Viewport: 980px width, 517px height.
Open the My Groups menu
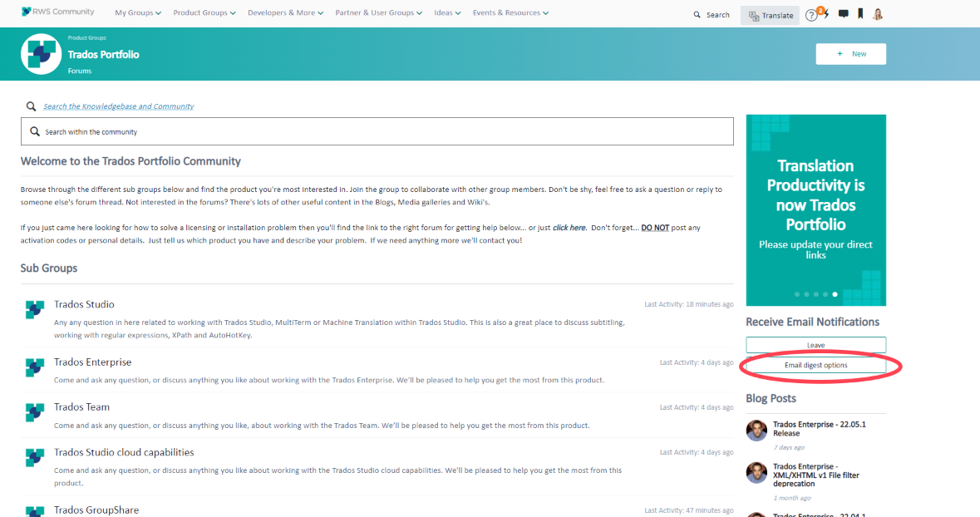pos(137,12)
